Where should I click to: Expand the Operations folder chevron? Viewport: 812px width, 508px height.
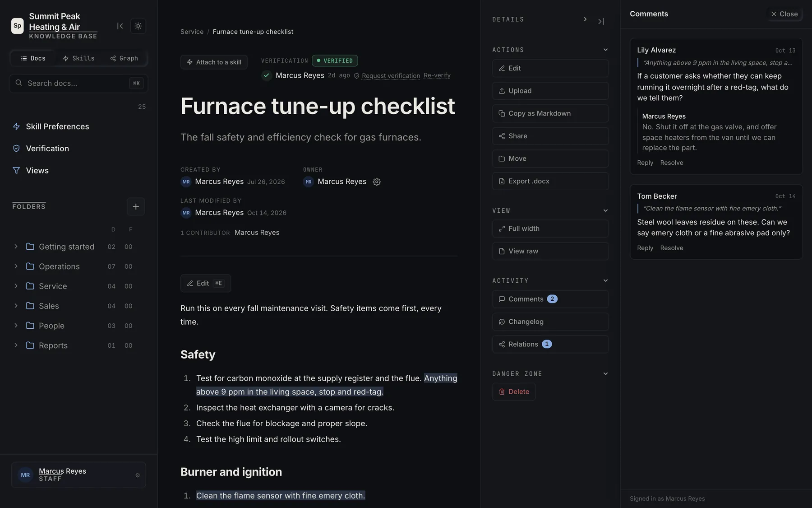pos(16,266)
